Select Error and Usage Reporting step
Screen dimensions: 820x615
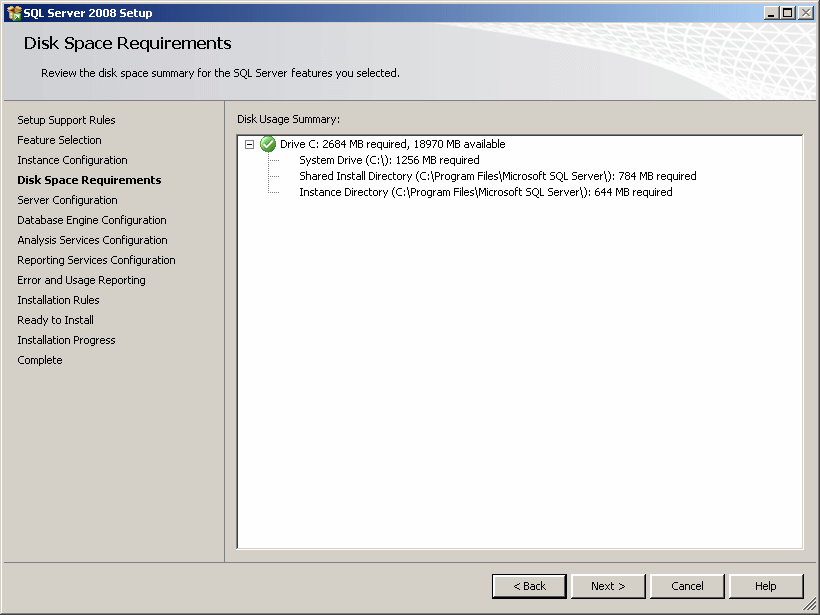[x=82, y=280]
